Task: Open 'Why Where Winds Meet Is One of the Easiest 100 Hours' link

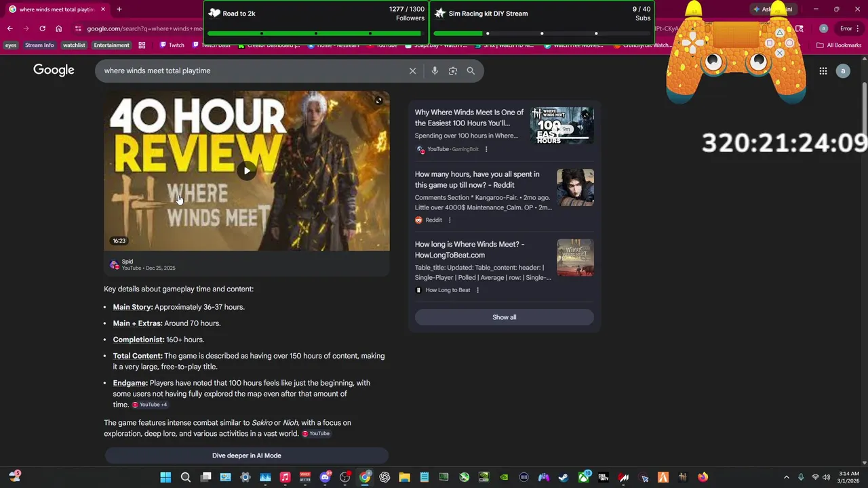Action: [x=469, y=118]
